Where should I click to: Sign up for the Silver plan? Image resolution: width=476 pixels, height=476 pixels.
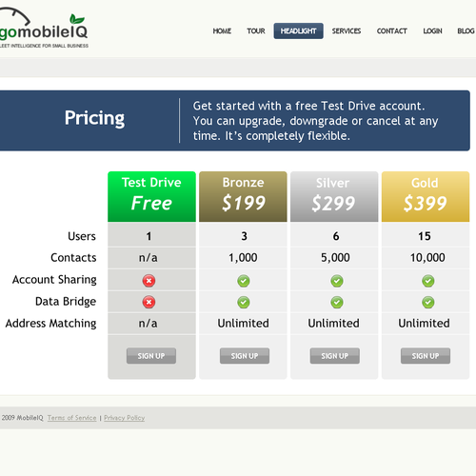point(335,356)
